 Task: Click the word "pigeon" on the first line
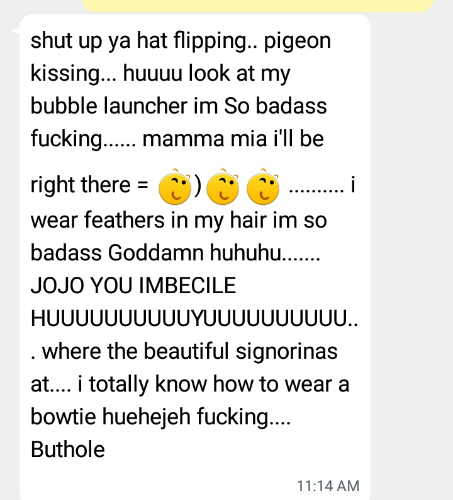pos(298,42)
